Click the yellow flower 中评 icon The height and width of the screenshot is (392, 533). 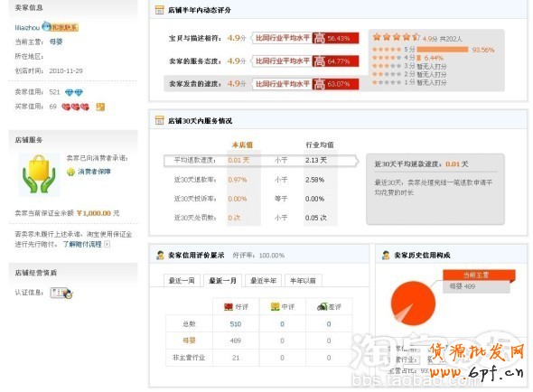[275, 307]
